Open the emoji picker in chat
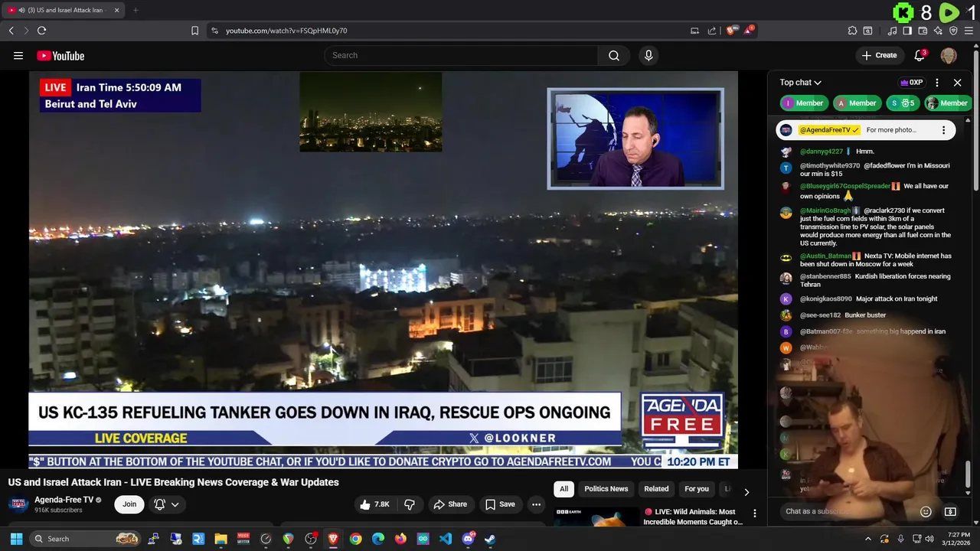This screenshot has height=551, width=980. (x=926, y=511)
